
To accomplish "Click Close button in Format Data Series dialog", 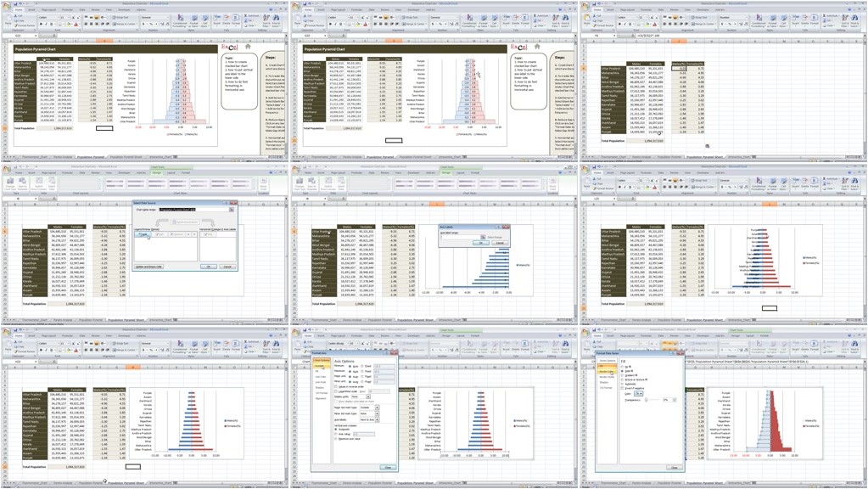I will (x=675, y=468).
